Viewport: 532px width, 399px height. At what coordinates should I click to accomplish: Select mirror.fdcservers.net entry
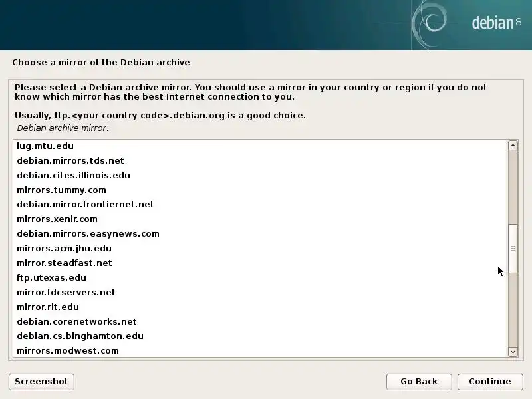260,292
